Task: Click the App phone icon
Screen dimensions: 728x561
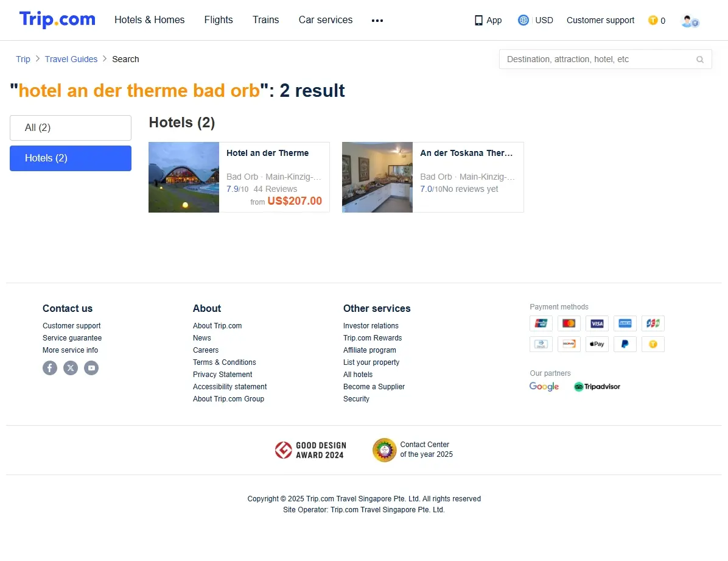Action: 478,21
